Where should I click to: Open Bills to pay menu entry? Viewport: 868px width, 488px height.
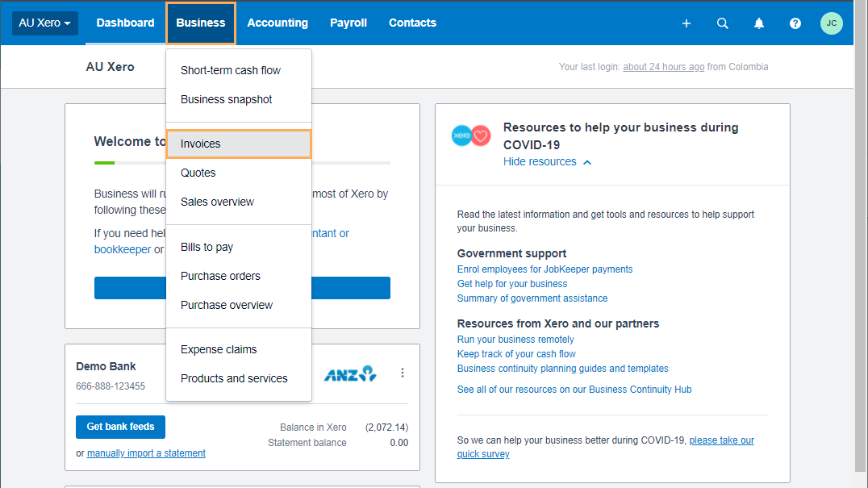tap(239, 247)
